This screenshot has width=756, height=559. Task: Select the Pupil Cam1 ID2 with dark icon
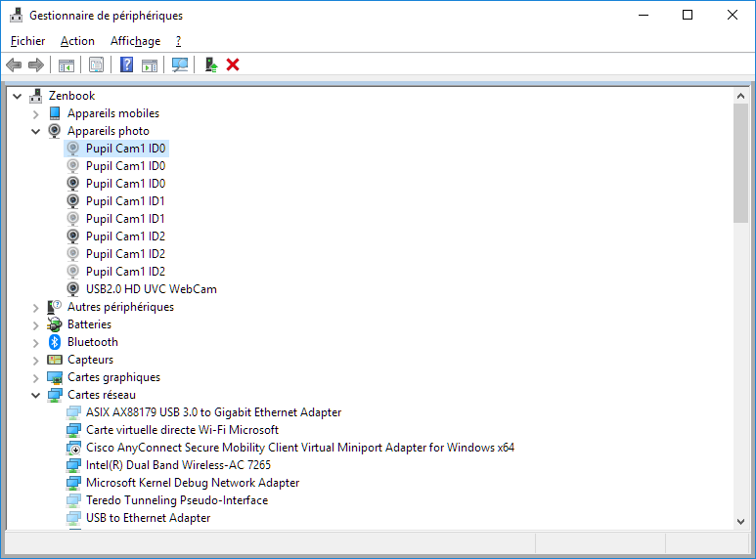click(125, 236)
